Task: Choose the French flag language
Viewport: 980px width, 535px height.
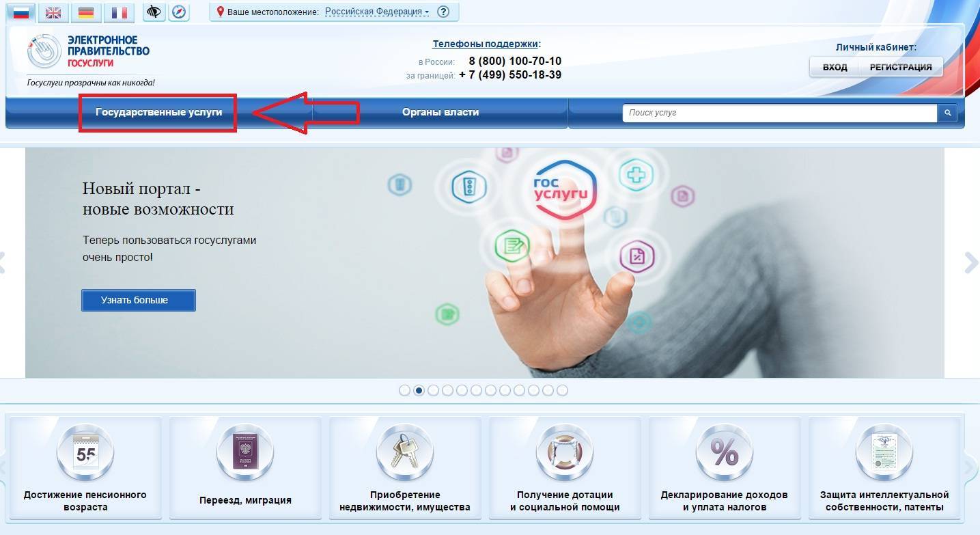Action: (119, 12)
